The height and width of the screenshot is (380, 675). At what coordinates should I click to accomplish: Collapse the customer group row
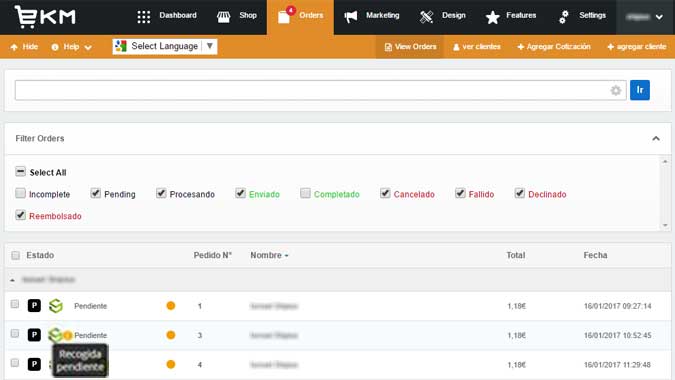point(12,280)
